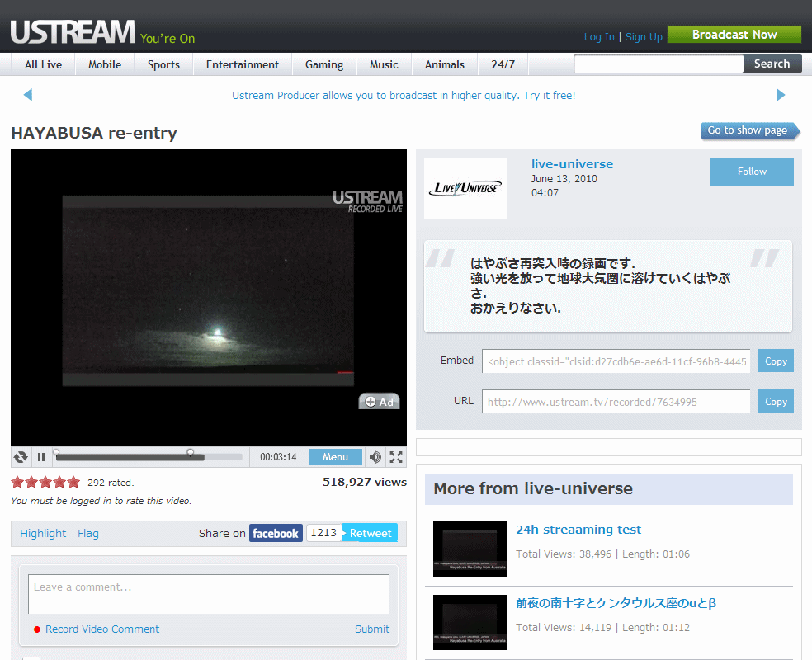The image size is (812, 660).
Task: Enter fullscreen mode in the player
Action: click(396, 457)
